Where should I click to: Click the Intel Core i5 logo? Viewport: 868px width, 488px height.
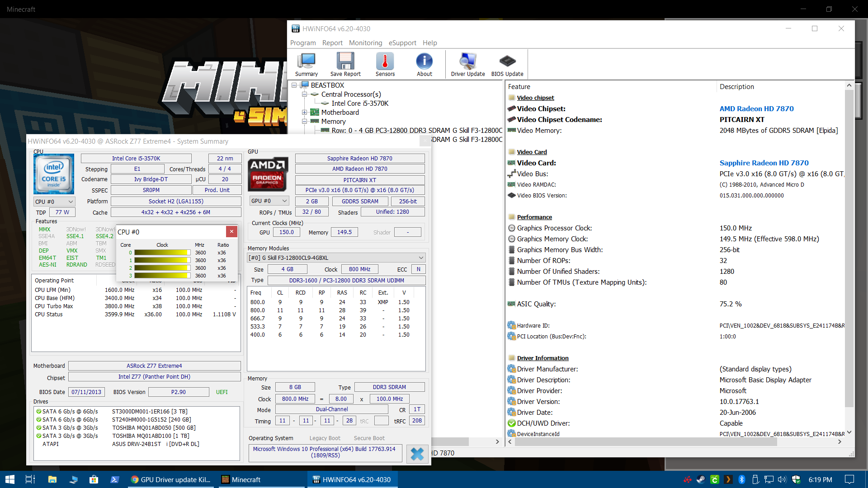coord(54,174)
